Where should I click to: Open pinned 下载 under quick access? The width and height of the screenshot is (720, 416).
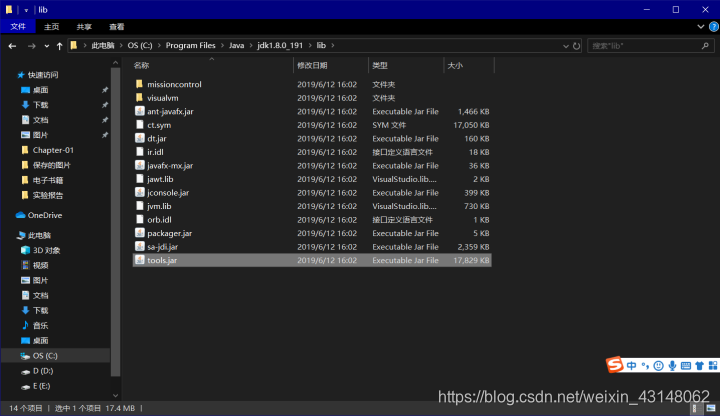[x=40, y=105]
